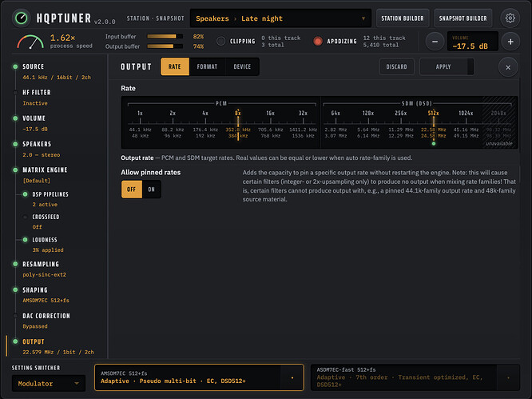The width and height of the screenshot is (532, 399).
Task: Open the Speakers stage in sidebar
Action: coord(37,144)
